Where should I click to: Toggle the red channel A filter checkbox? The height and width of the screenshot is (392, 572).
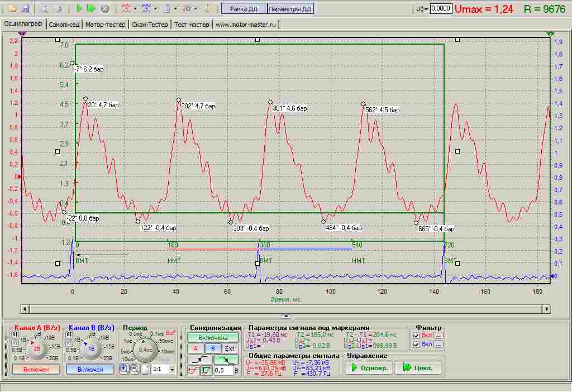[x=417, y=335]
